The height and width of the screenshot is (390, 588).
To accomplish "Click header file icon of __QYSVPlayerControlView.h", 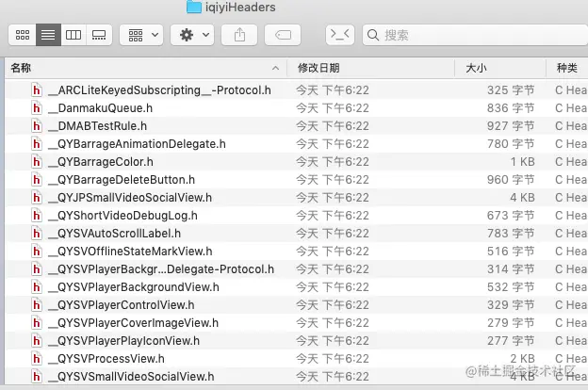I will (37, 305).
